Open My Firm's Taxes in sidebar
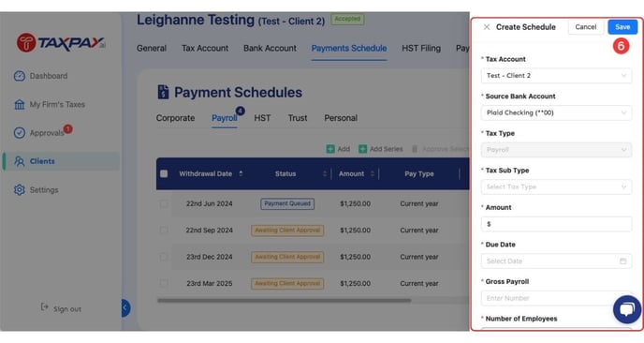This screenshot has height=343, width=644. (x=57, y=104)
